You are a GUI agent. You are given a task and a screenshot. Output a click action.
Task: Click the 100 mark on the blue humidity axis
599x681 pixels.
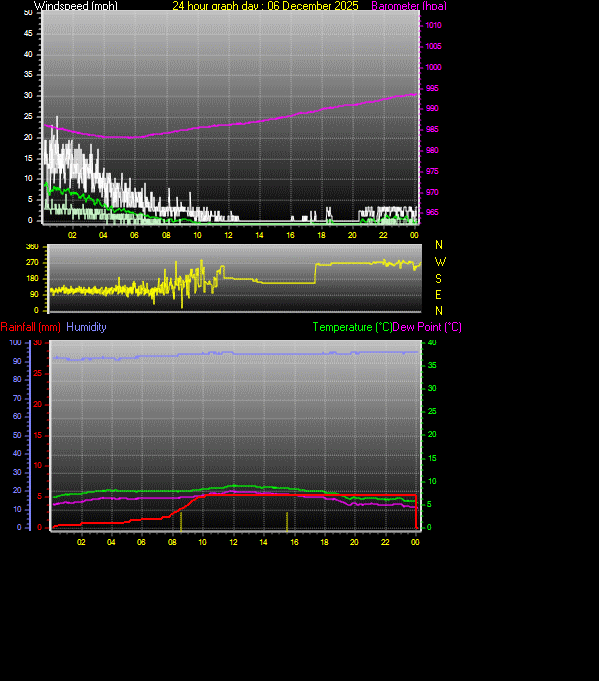(15, 343)
